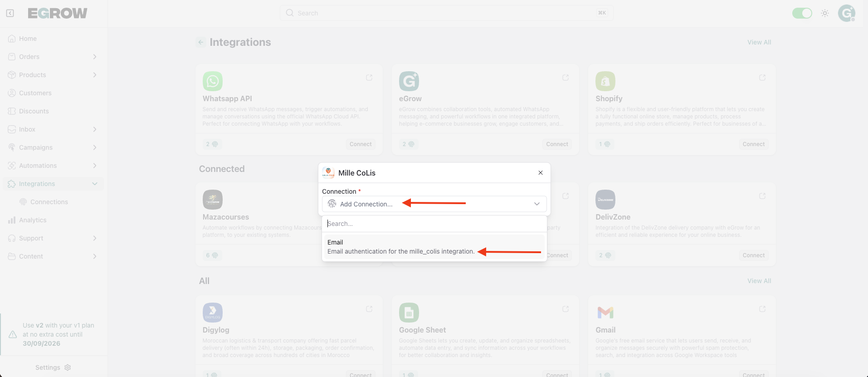Click the Google Sheet app icon
Screen dimensions: 868x377
[409, 313]
